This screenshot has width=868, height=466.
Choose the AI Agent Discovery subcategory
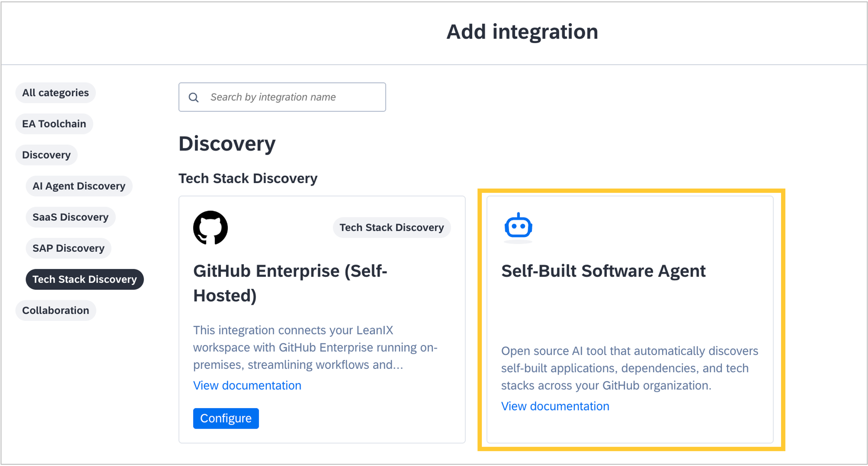(79, 186)
